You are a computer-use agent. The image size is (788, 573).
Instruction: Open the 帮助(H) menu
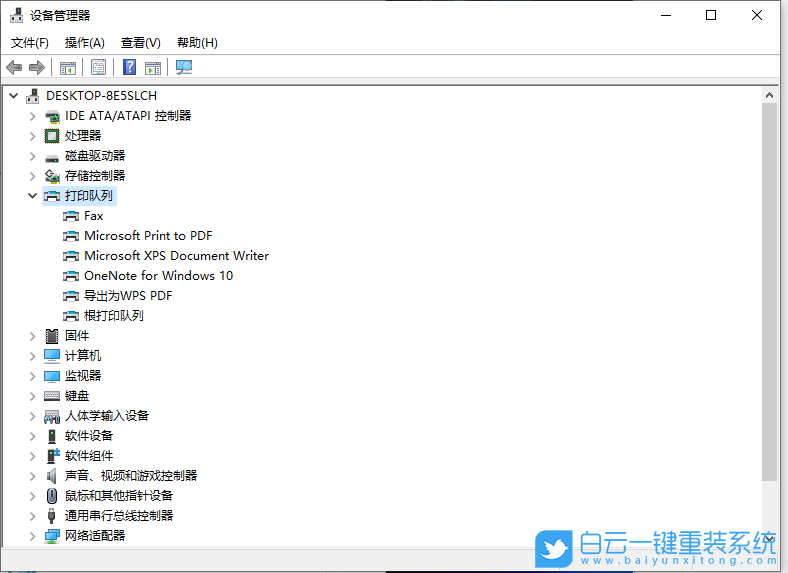click(197, 43)
